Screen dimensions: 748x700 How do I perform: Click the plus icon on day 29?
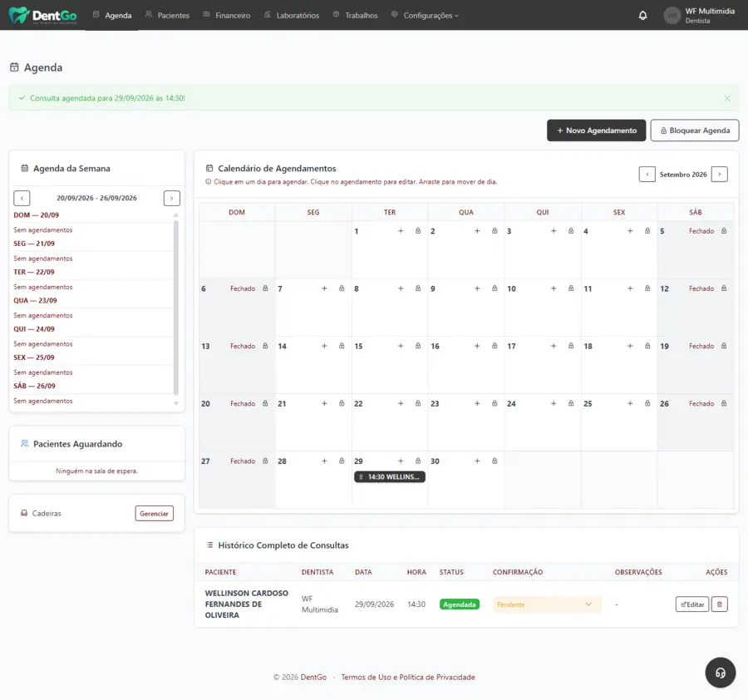coord(401,461)
